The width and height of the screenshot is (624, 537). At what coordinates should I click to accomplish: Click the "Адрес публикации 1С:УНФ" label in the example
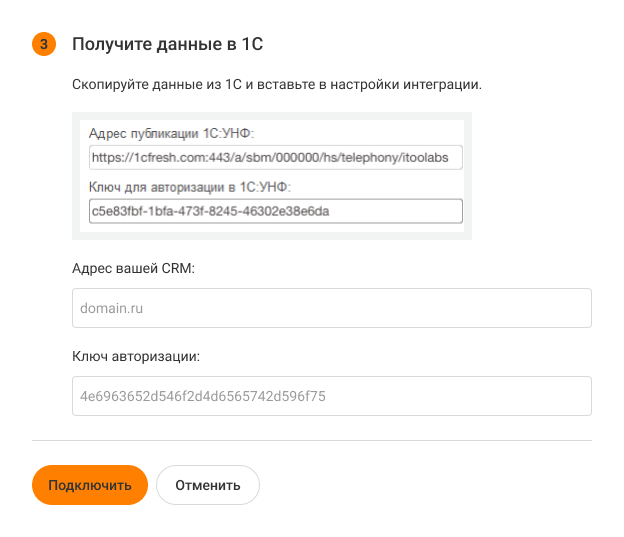174,135
